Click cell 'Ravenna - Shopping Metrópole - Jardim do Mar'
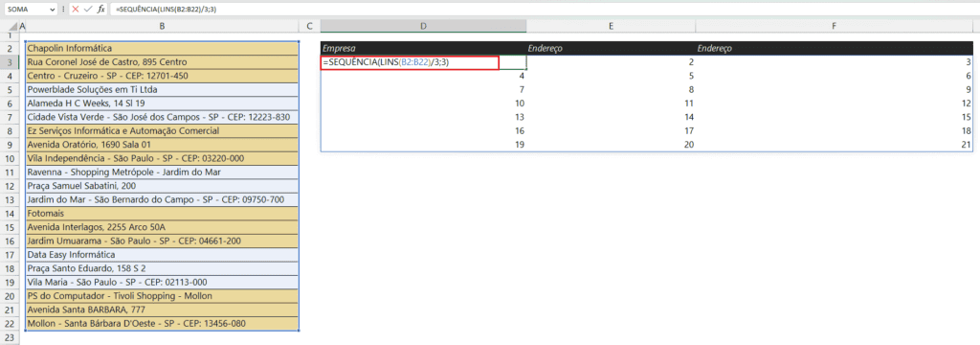 pyautogui.click(x=162, y=172)
